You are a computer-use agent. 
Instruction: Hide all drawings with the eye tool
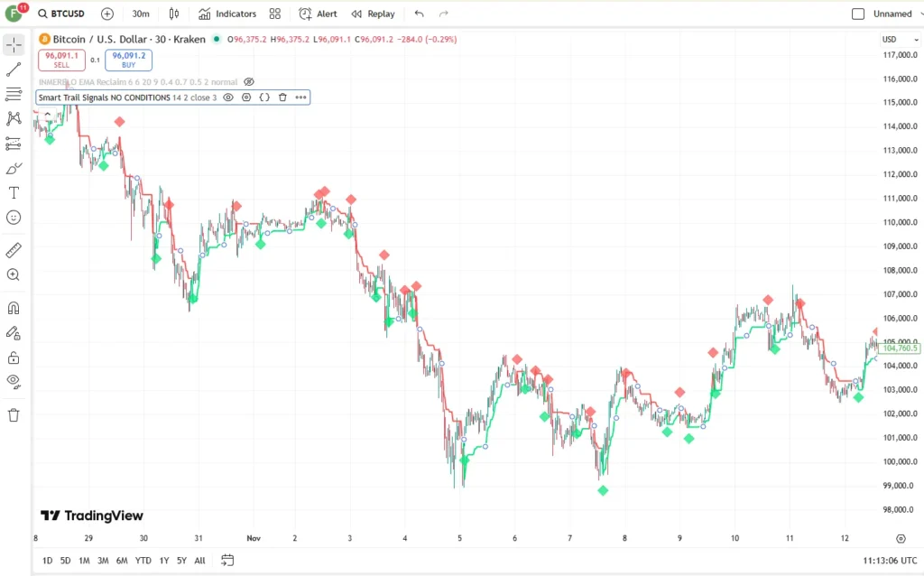14,382
